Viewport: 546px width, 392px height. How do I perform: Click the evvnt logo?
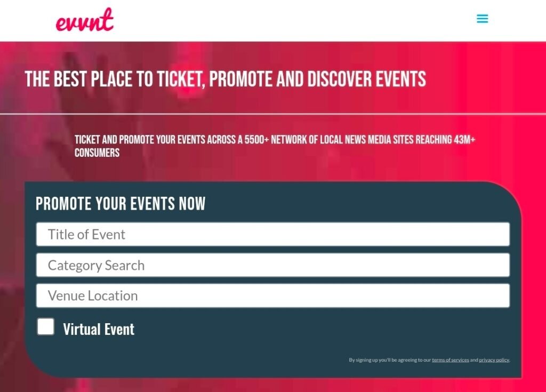[x=85, y=20]
